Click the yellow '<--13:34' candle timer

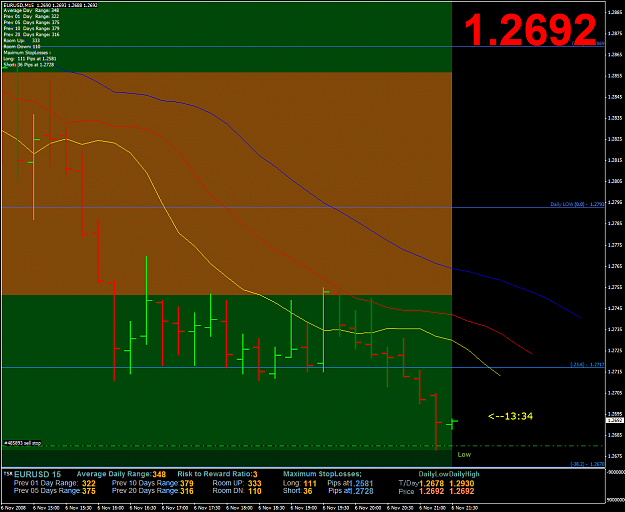pos(510,416)
